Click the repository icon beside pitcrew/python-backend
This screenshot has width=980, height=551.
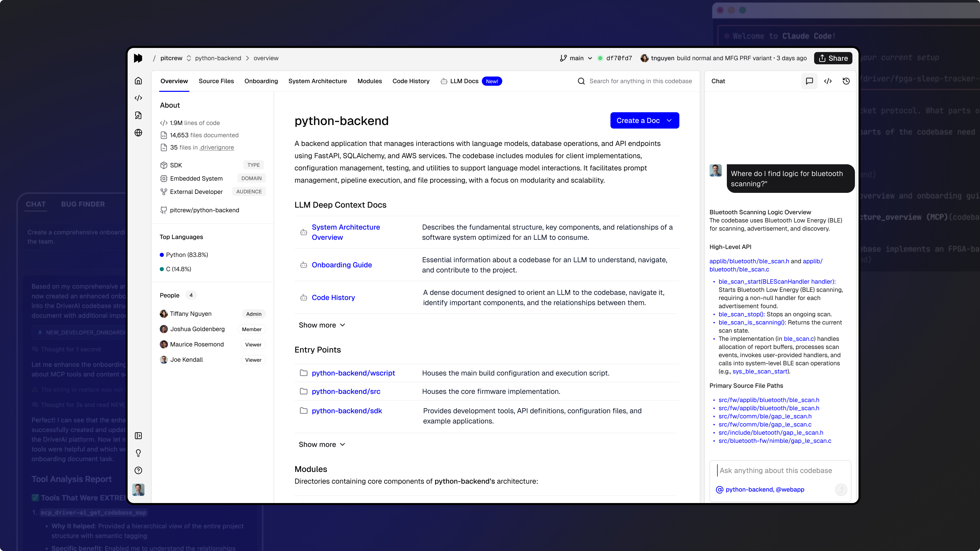coord(164,210)
